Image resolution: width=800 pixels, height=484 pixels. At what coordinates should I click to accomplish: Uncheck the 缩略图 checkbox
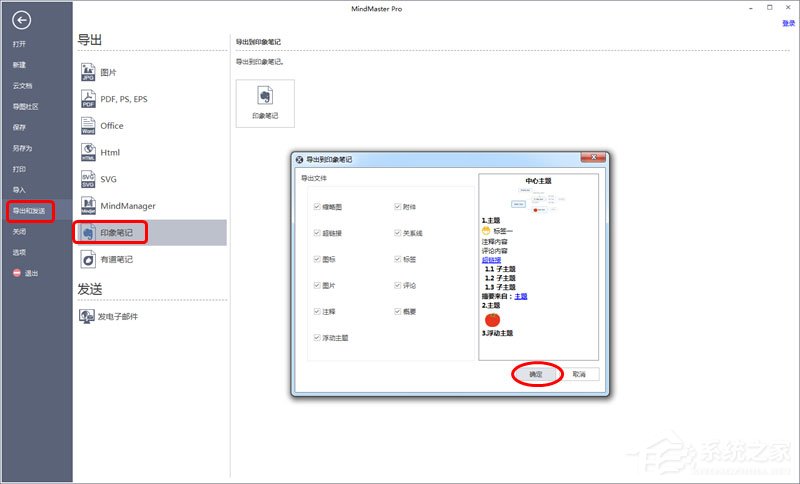(x=317, y=207)
